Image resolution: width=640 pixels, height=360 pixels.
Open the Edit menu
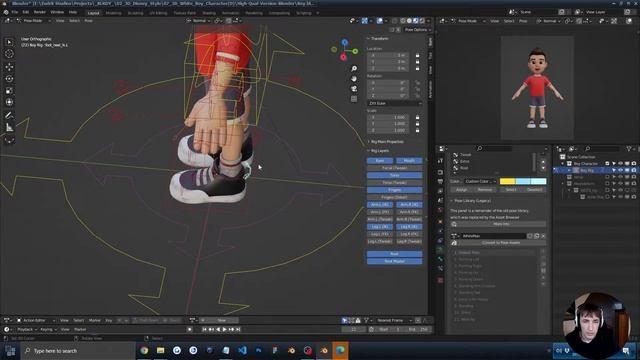[26, 12]
